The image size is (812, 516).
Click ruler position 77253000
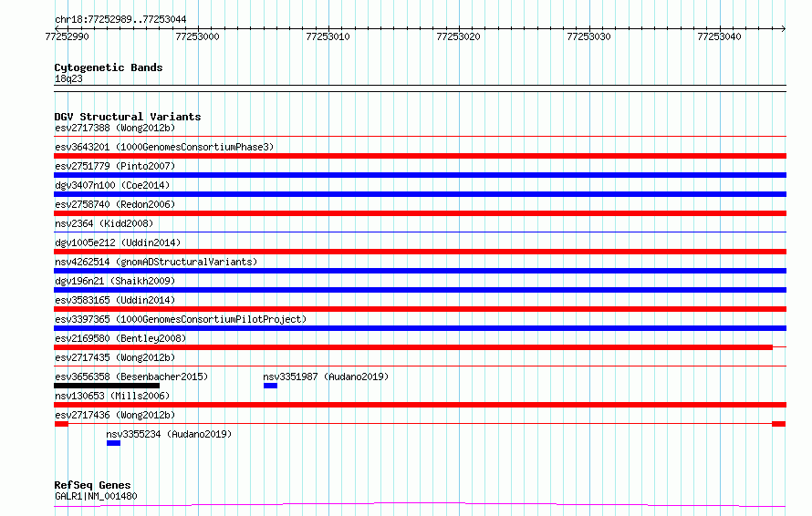point(197,36)
